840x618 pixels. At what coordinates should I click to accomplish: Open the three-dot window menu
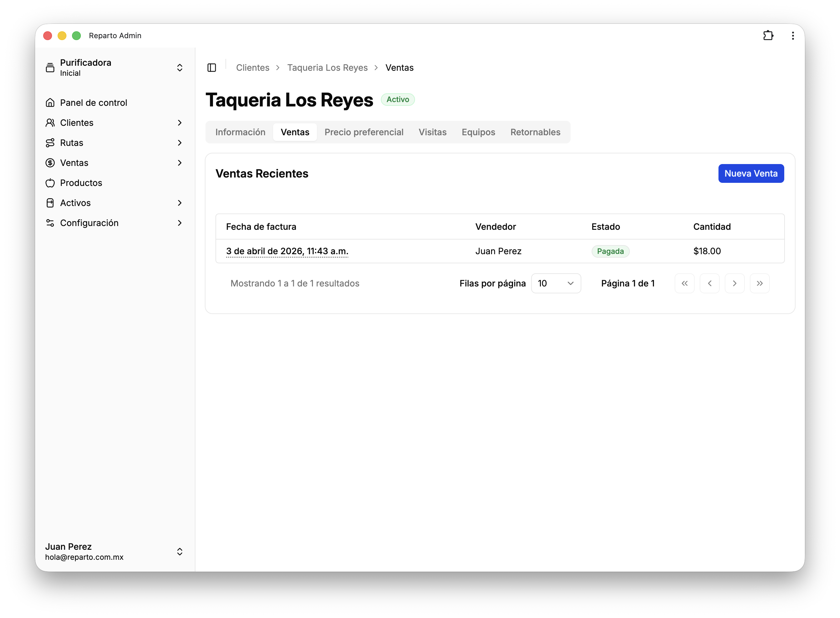pyautogui.click(x=792, y=36)
